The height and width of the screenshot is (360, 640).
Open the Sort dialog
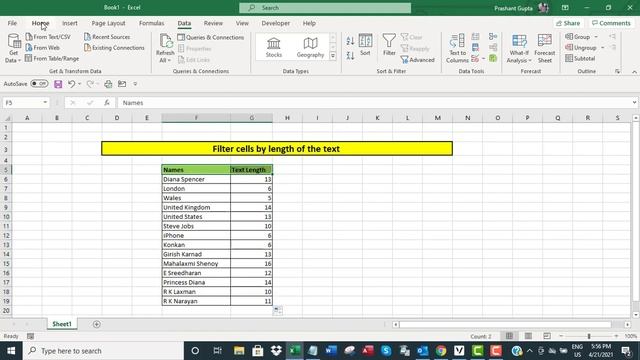pyautogui.click(x=365, y=45)
